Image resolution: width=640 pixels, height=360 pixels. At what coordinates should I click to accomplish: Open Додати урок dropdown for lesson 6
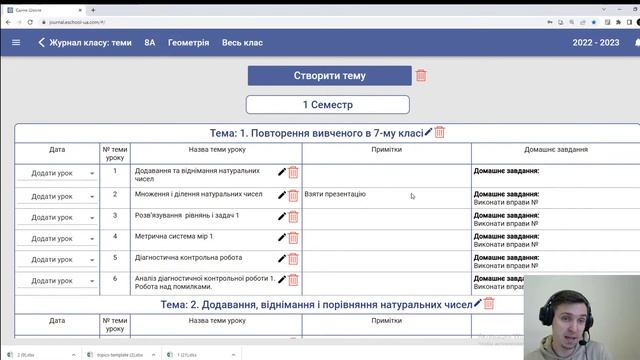point(57,281)
